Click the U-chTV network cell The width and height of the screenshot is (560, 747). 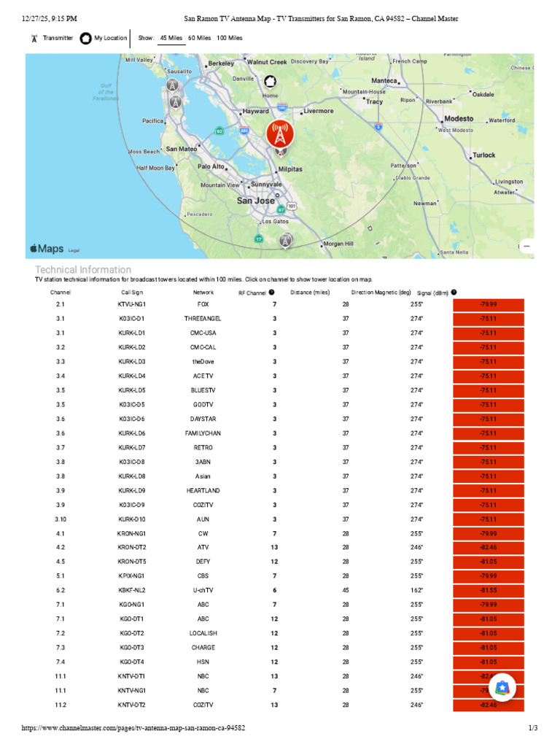203,590
